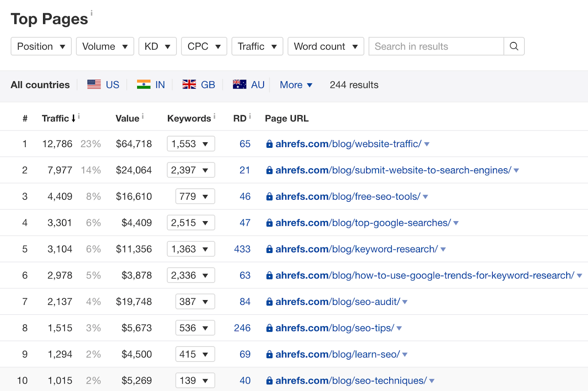Click the info icon beside Top Pages title

click(x=92, y=13)
